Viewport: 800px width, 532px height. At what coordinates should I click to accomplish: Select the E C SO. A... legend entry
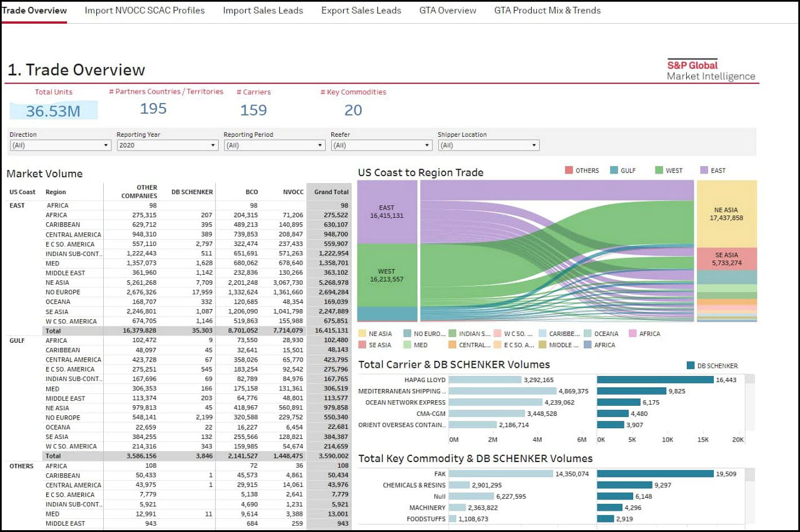(x=513, y=345)
